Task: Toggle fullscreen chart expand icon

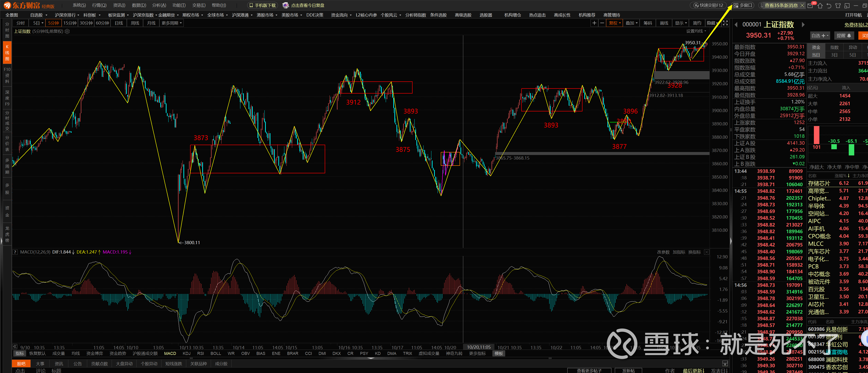Action: (x=725, y=23)
